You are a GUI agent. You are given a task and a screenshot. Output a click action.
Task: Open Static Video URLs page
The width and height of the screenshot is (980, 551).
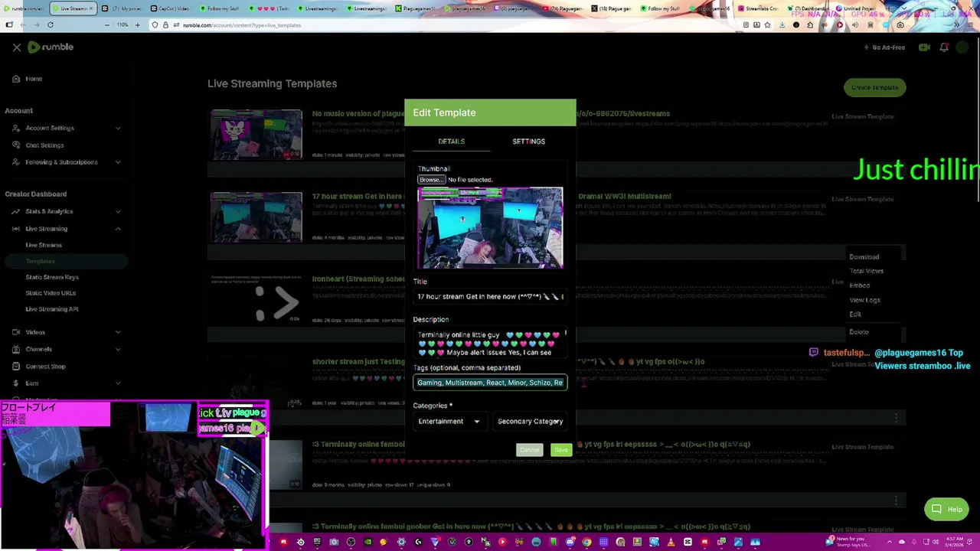point(51,293)
